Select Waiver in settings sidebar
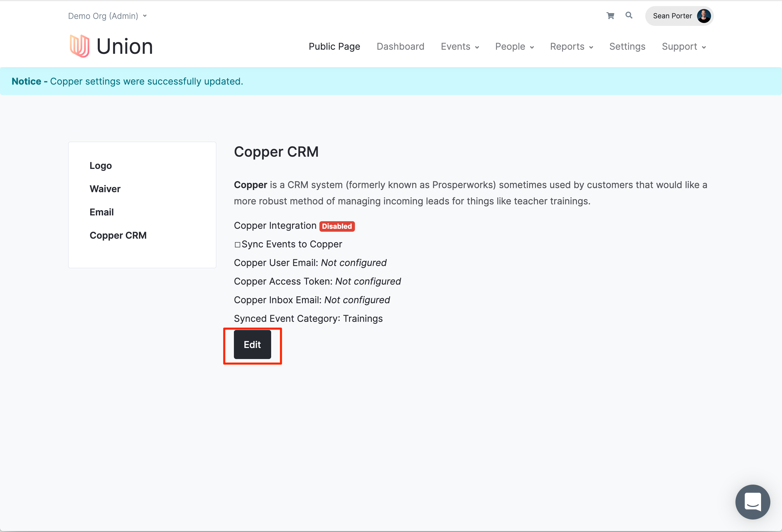 tap(105, 189)
